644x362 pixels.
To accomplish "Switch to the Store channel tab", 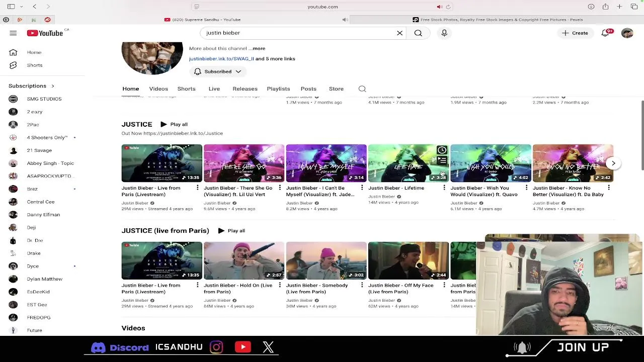I will coord(336,89).
